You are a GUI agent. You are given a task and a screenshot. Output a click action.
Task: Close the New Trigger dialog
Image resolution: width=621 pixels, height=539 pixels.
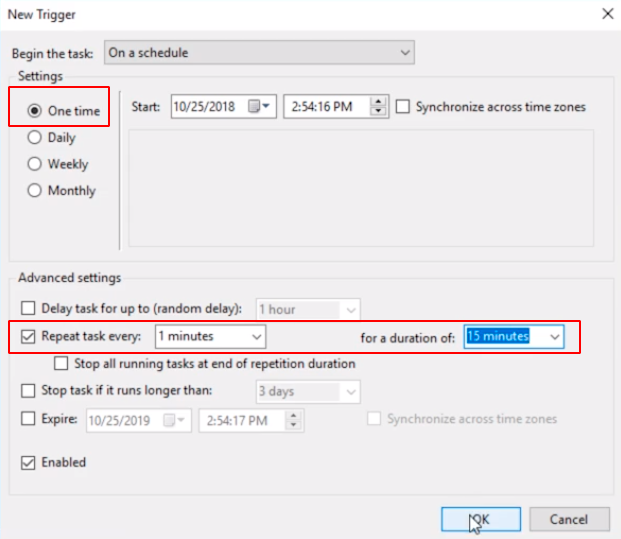pos(608,14)
